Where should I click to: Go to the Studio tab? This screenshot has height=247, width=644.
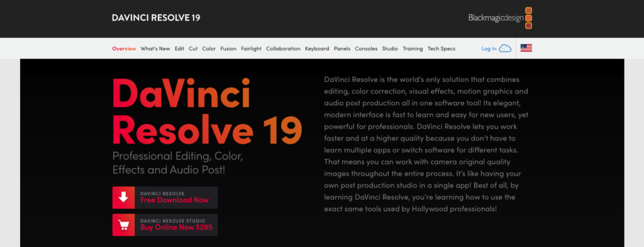pos(390,49)
